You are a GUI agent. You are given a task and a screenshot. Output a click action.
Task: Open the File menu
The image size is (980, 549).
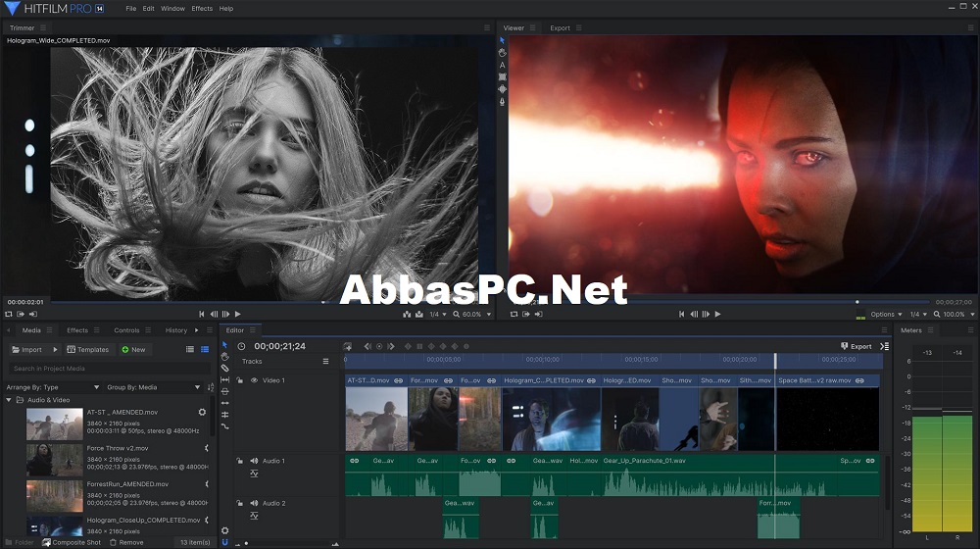pos(130,9)
